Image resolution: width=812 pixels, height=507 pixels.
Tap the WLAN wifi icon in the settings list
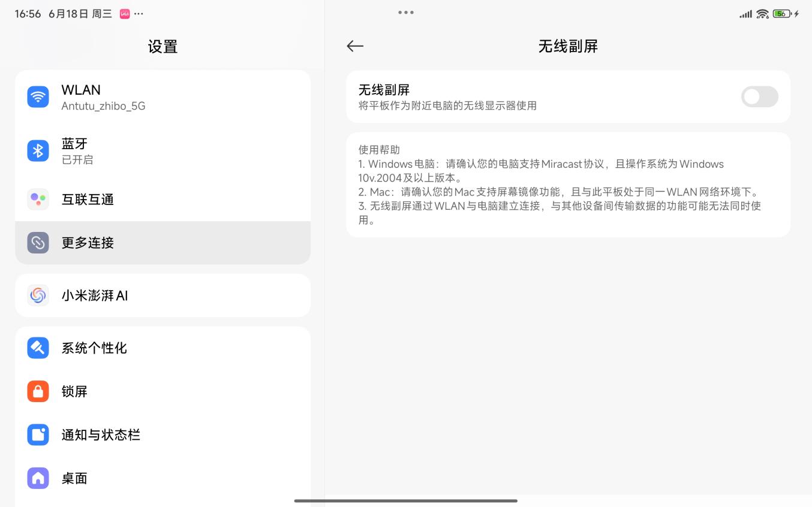tap(38, 97)
